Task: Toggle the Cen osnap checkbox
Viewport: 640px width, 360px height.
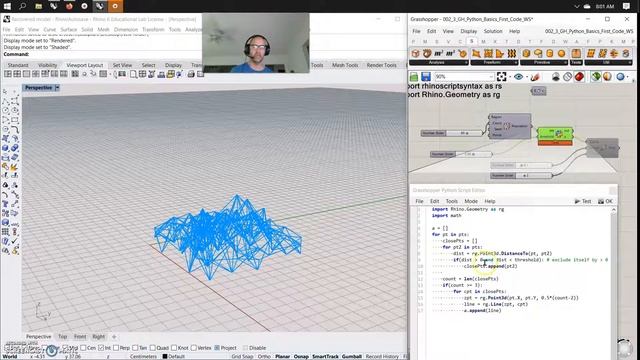Action: (x=83, y=348)
